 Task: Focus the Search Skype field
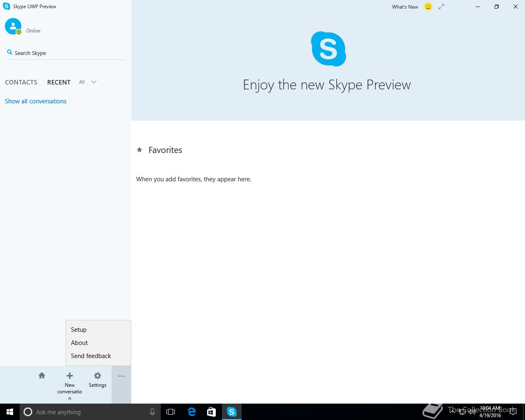[66, 53]
